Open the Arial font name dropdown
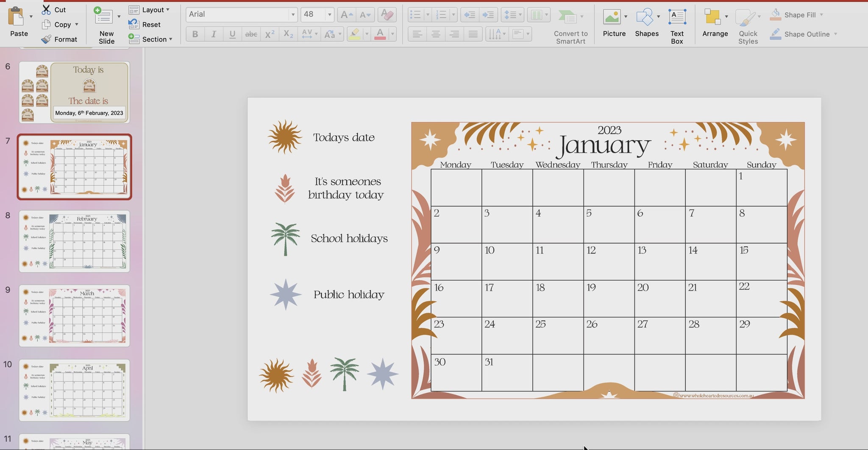The width and height of the screenshot is (868, 450). click(x=293, y=15)
